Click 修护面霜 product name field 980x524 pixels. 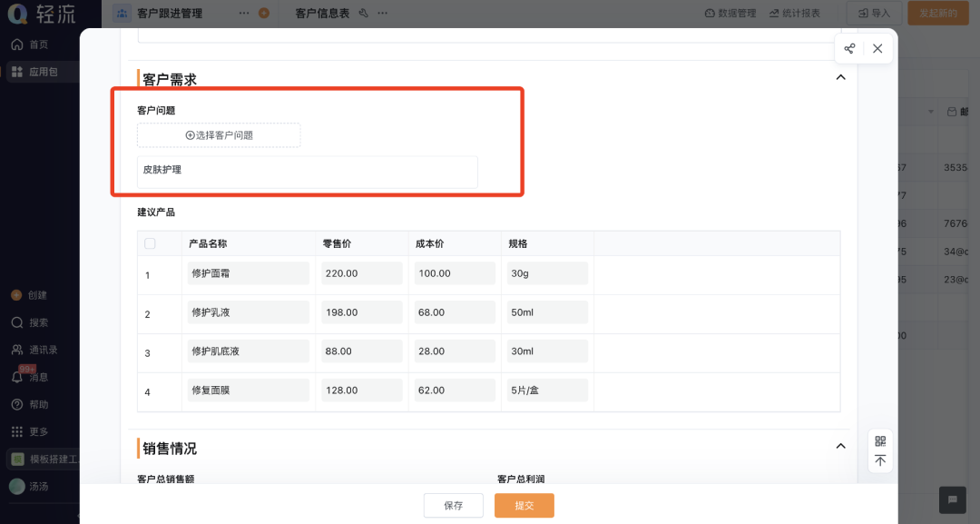(248, 273)
